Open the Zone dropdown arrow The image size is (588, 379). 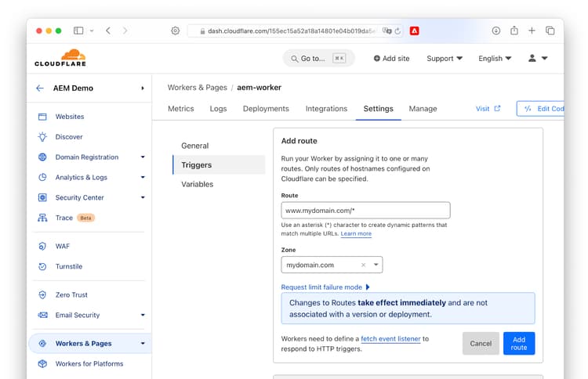click(x=376, y=265)
